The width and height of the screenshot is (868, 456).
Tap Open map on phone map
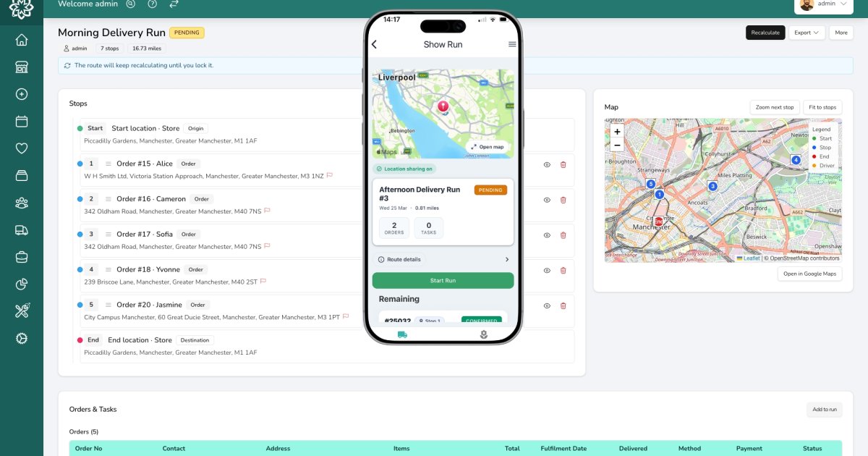click(487, 147)
